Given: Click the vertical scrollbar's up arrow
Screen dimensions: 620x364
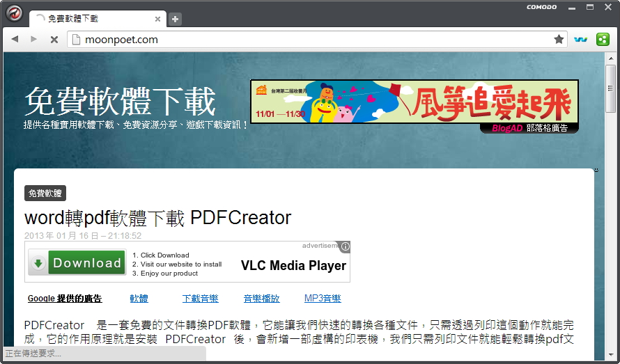Looking at the screenshot, I should tap(611, 58).
